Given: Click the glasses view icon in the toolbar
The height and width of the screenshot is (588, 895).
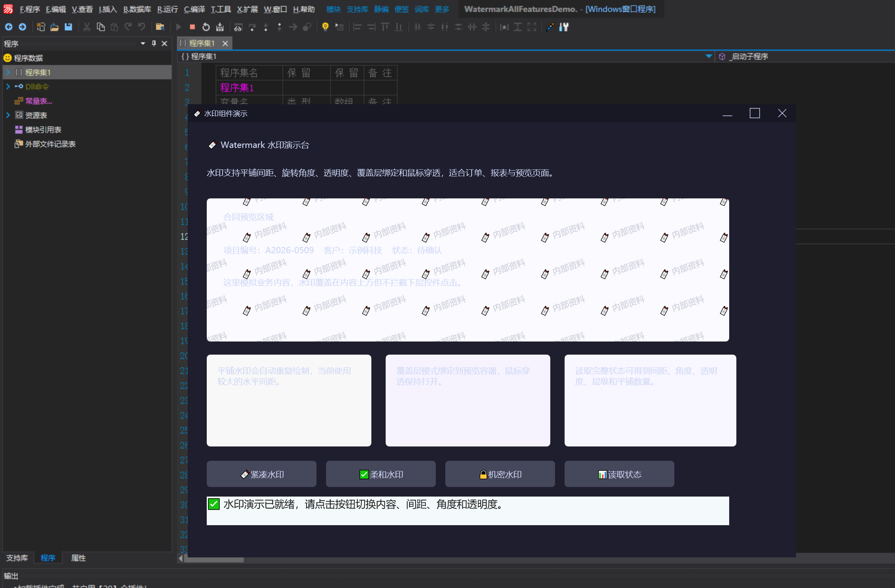Looking at the screenshot, I should (x=238, y=27).
